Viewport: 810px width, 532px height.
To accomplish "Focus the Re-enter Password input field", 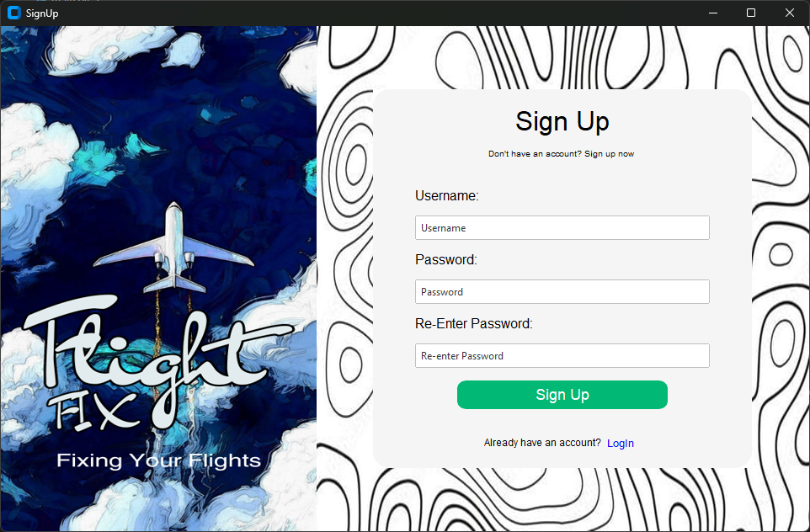I will click(x=562, y=356).
